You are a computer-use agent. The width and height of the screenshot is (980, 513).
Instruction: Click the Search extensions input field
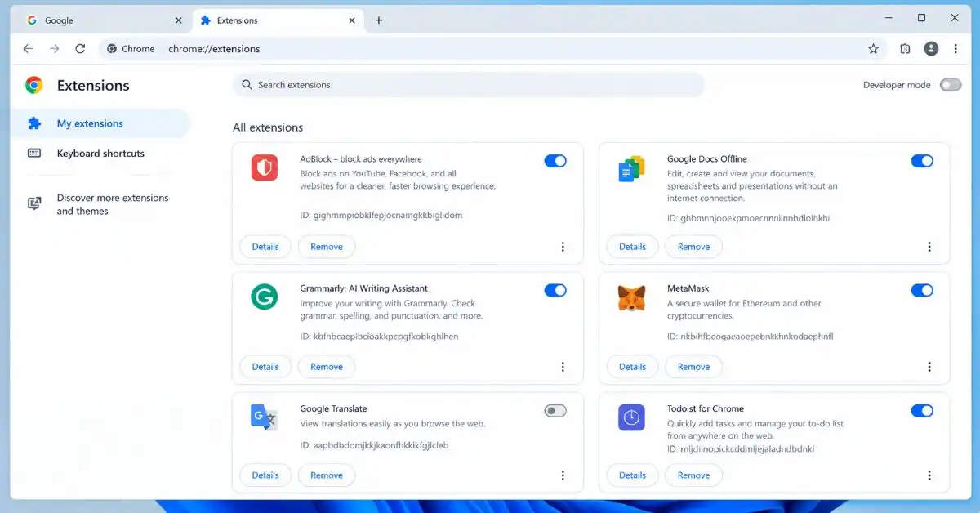click(x=469, y=85)
